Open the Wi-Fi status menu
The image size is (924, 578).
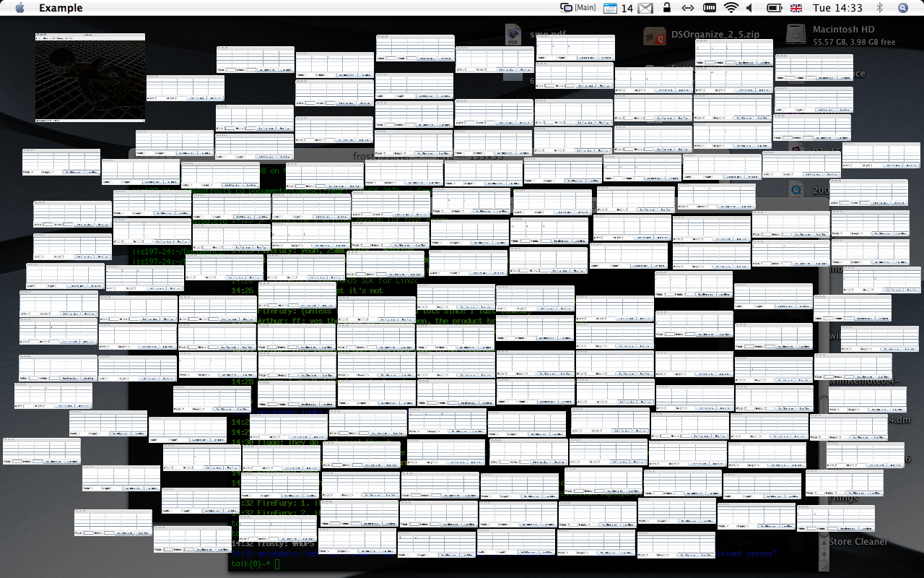[x=731, y=8]
